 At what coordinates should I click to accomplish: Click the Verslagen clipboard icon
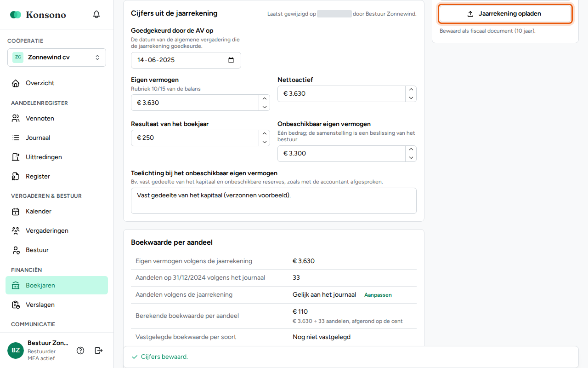click(16, 305)
